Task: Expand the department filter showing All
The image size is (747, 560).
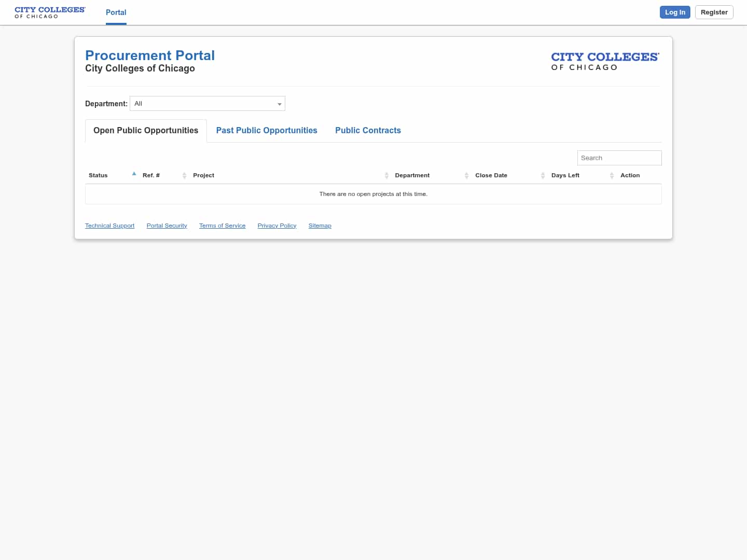Action: 207,103
